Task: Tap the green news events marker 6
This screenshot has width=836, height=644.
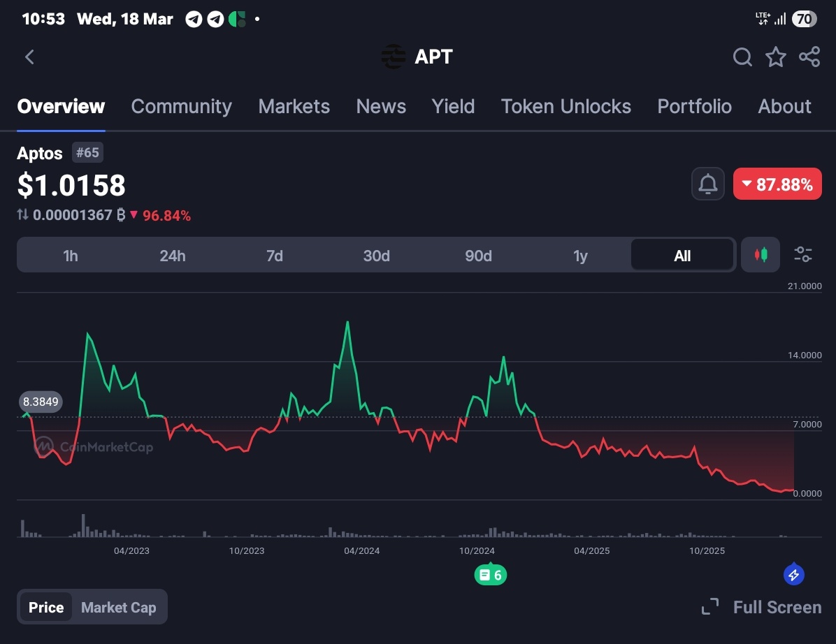Action: pos(491,575)
